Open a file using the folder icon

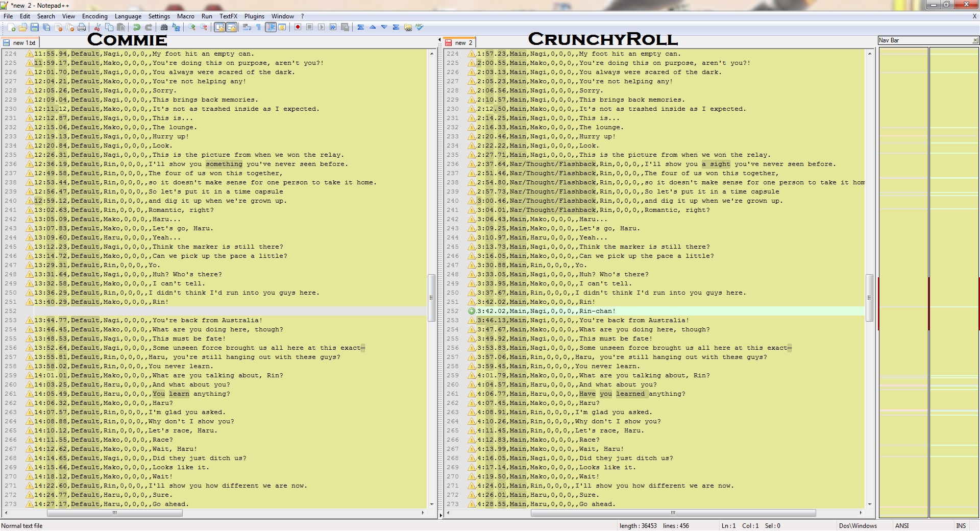[x=22, y=27]
